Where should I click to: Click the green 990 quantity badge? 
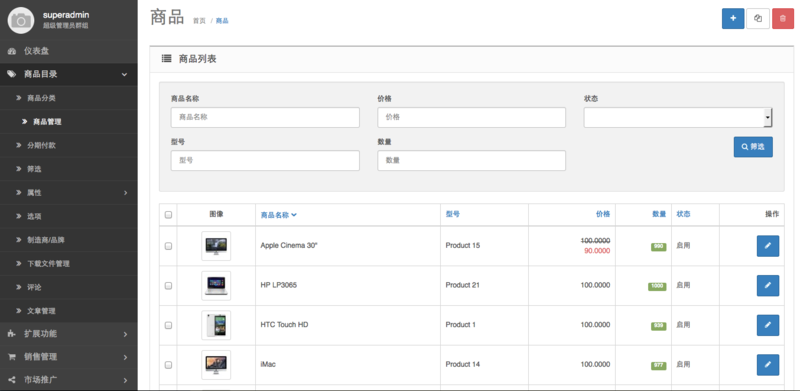point(658,247)
